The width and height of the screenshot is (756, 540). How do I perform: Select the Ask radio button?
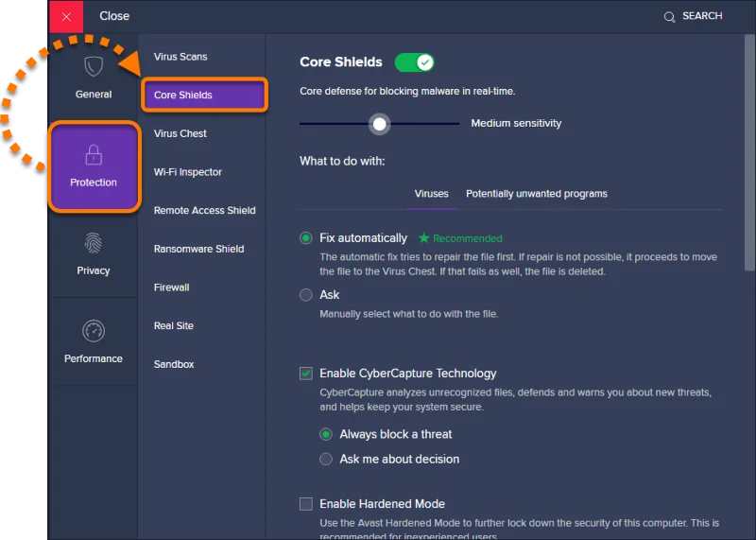pos(305,295)
